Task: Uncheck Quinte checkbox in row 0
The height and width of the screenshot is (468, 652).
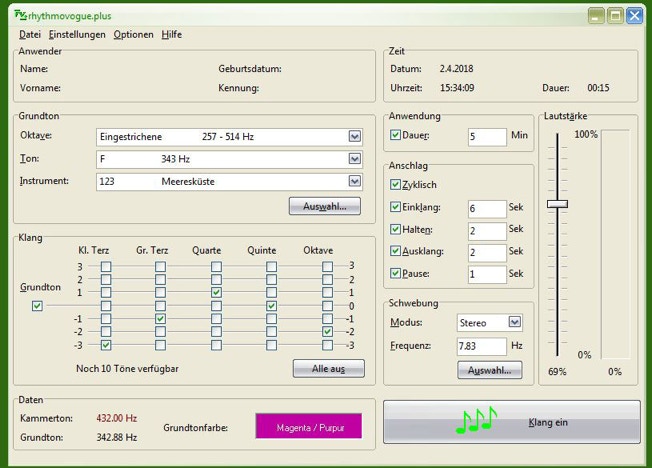Action: coord(272,306)
